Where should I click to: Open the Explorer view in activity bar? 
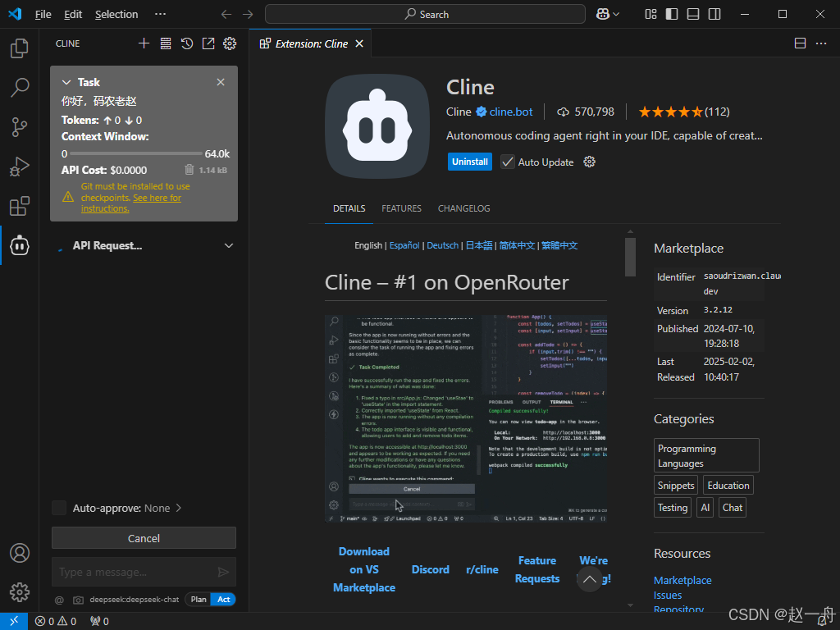(20, 48)
